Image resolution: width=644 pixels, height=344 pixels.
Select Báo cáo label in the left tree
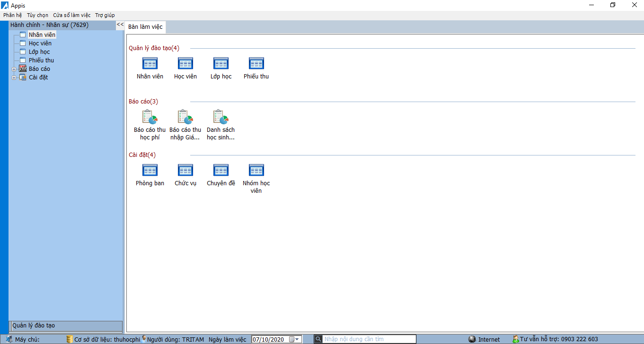coord(39,69)
